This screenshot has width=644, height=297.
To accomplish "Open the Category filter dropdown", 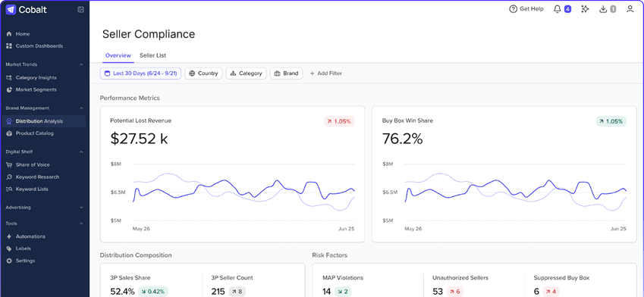I will coord(246,73).
